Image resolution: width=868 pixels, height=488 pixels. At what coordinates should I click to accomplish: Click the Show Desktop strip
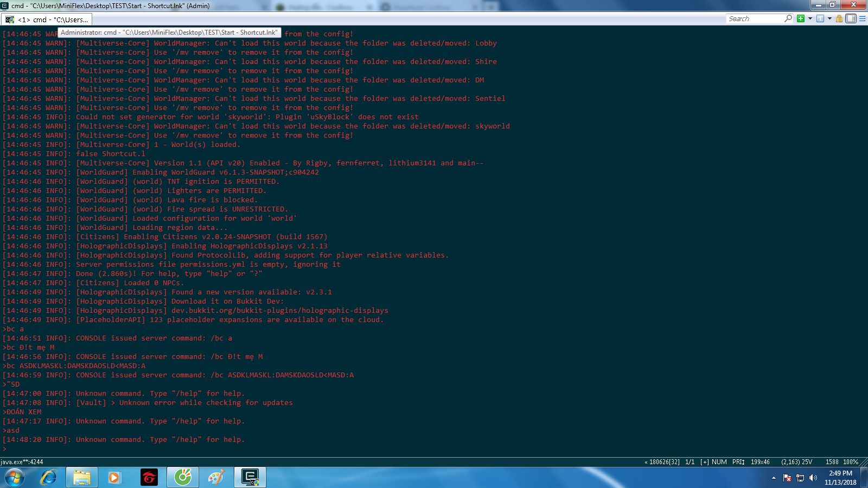[864, 478]
